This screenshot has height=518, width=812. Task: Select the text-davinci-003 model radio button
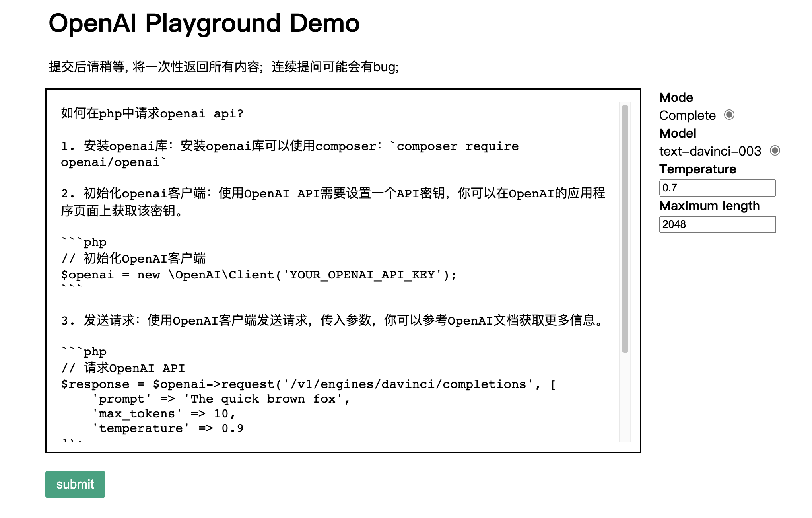tap(775, 151)
